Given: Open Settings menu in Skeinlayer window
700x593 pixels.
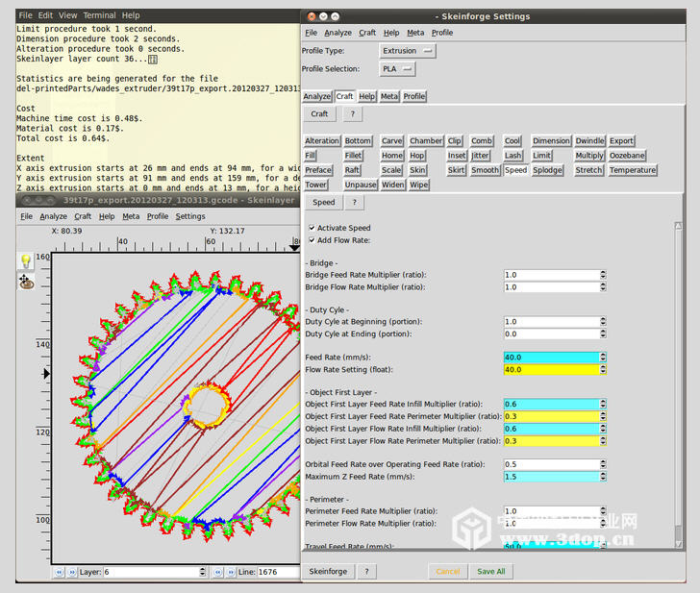Looking at the screenshot, I should pos(190,216).
